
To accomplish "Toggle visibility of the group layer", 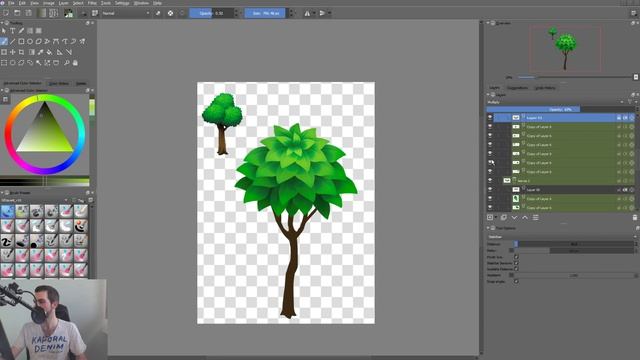I will (x=490, y=180).
